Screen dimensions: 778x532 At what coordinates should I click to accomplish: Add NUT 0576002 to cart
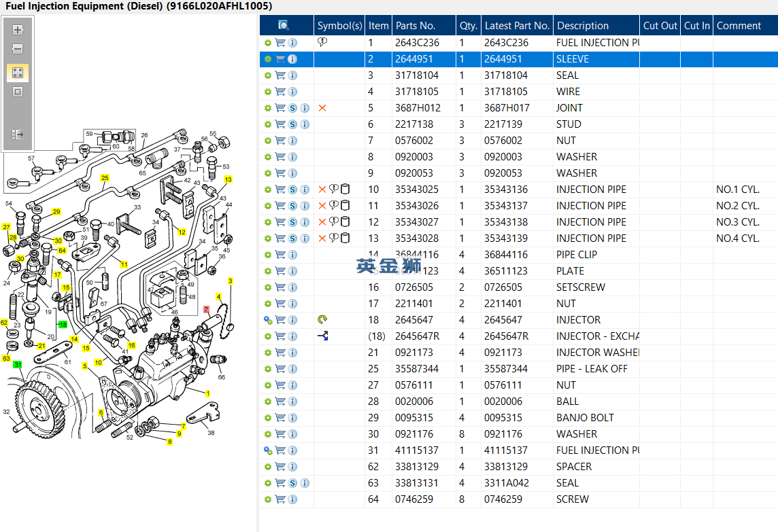point(280,141)
